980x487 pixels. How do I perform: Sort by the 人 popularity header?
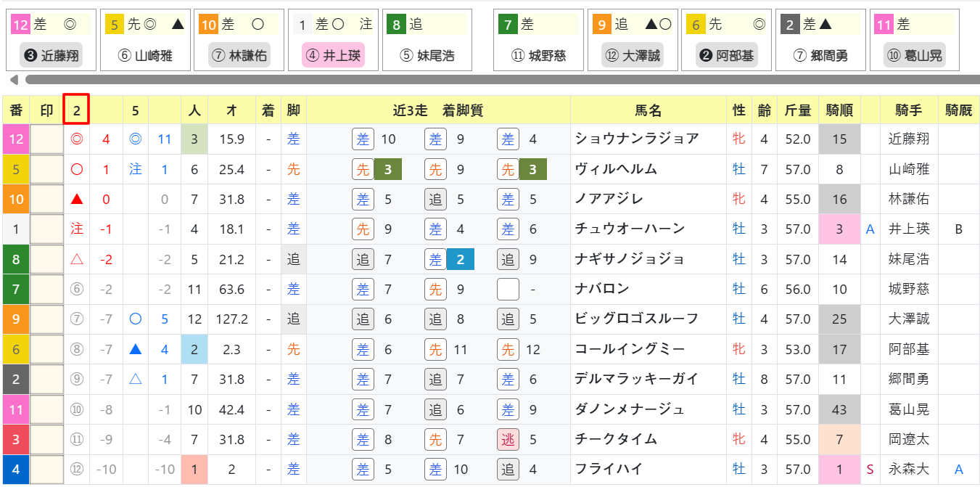(x=194, y=111)
